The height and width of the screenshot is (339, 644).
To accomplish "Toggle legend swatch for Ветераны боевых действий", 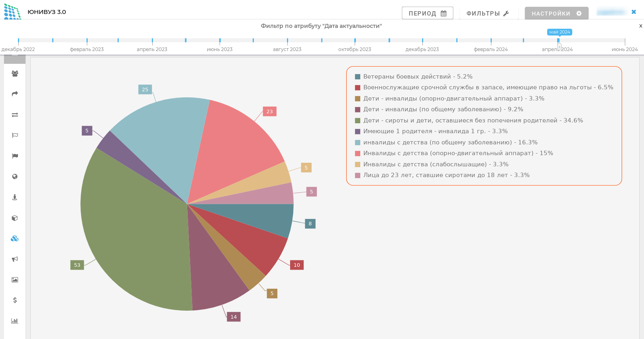I will (357, 77).
